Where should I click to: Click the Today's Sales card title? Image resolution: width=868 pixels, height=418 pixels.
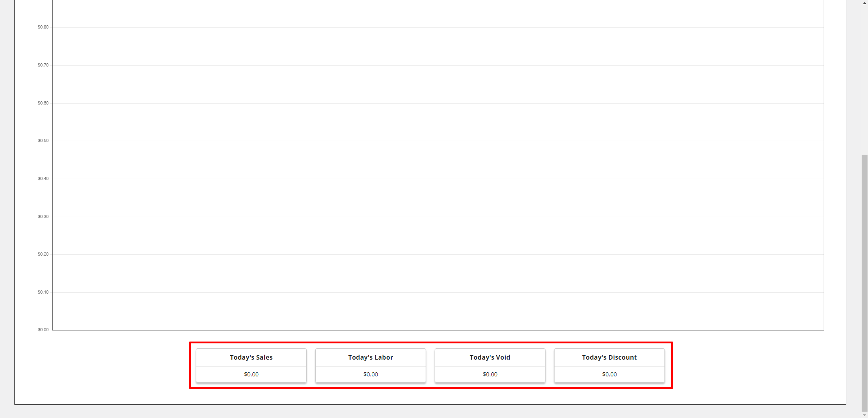(x=251, y=357)
